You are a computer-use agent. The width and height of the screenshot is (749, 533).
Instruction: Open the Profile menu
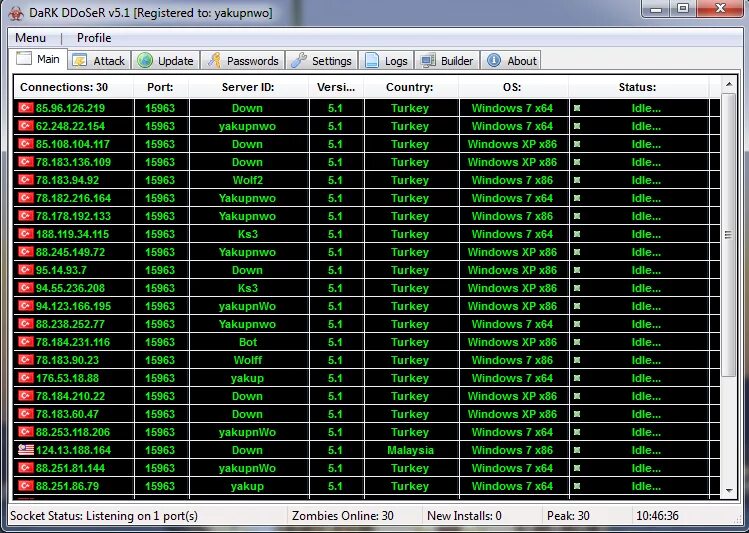[x=94, y=38]
